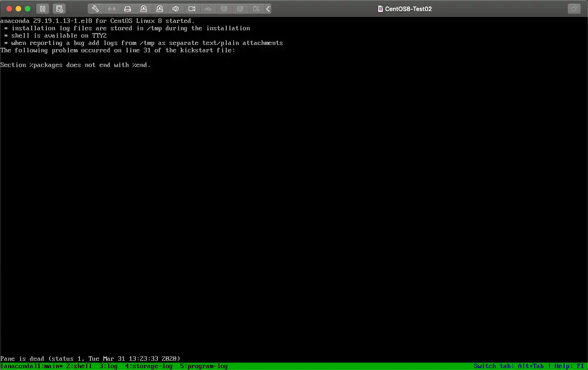
Task: Click the CentOS8-Test02 document icon in title
Action: click(x=380, y=9)
